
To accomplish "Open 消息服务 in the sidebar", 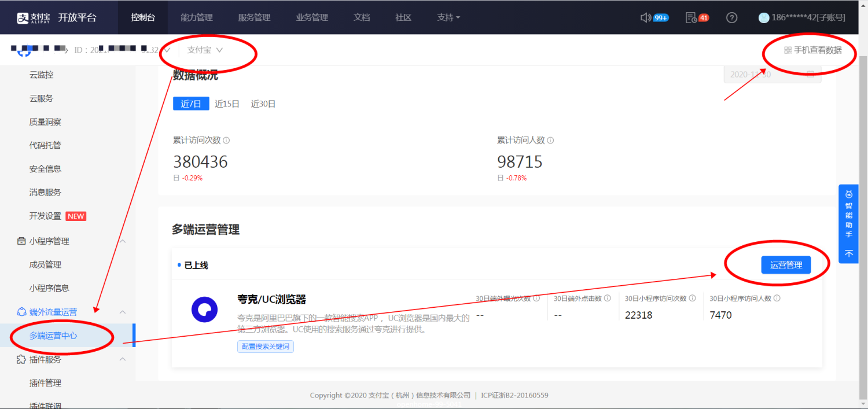I will pyautogui.click(x=45, y=192).
